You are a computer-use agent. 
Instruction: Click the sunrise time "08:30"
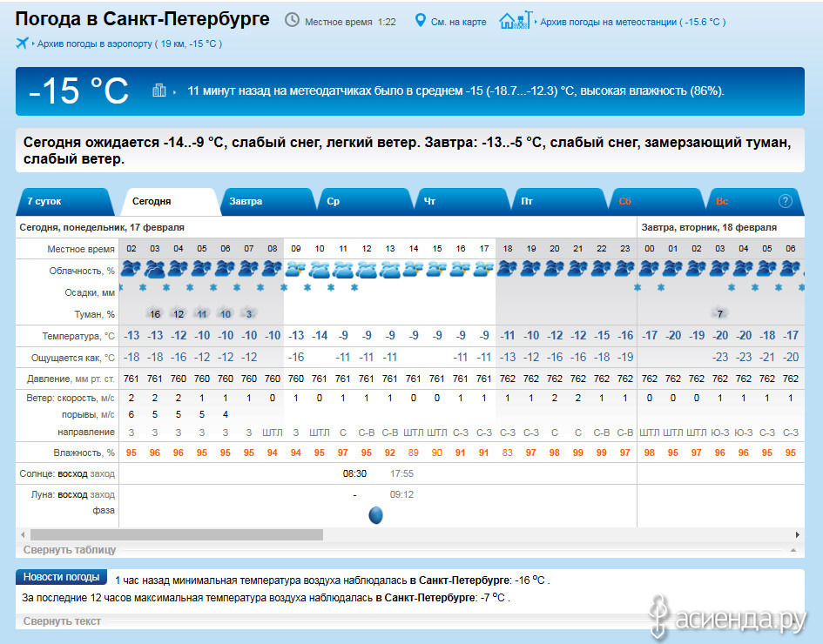[x=354, y=473]
